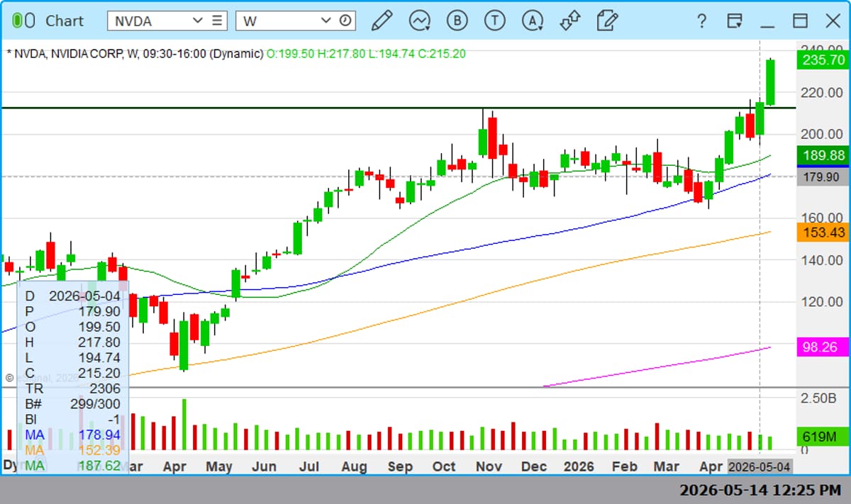Click the Aug label on time axis
Screen dimensions: 851x504
click(354, 466)
